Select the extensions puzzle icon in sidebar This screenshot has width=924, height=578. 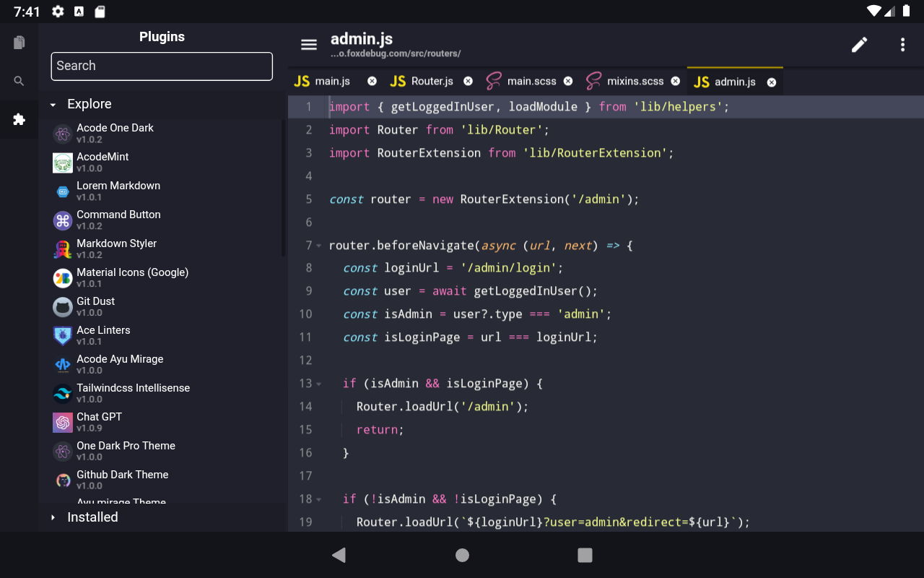[x=19, y=120]
